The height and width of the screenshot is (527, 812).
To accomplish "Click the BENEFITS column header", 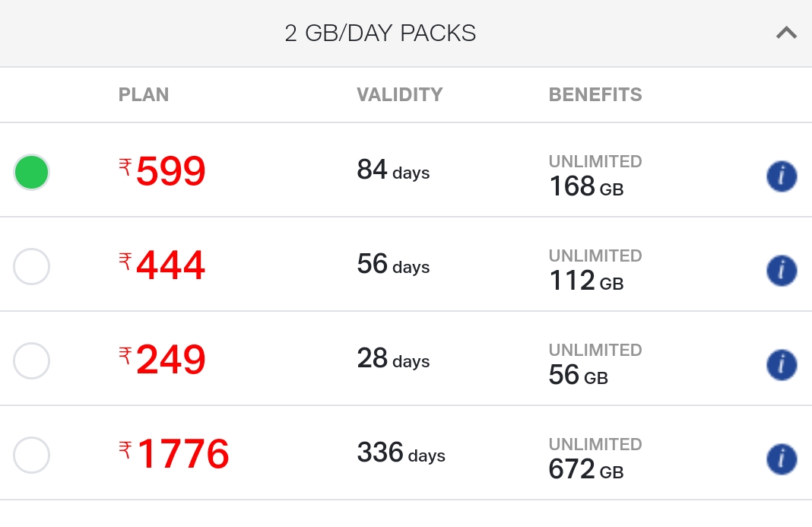I will tap(595, 94).
